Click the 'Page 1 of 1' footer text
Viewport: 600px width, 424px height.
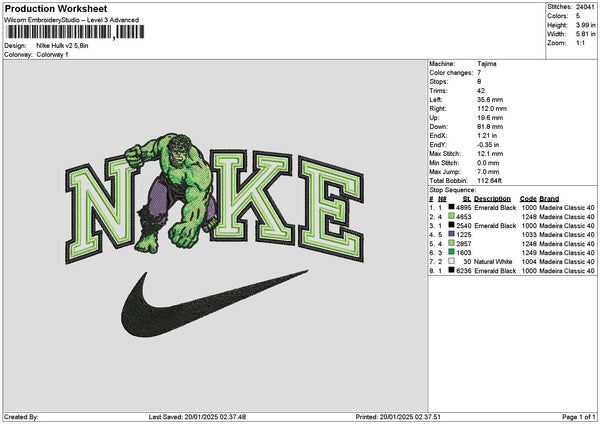click(x=579, y=417)
